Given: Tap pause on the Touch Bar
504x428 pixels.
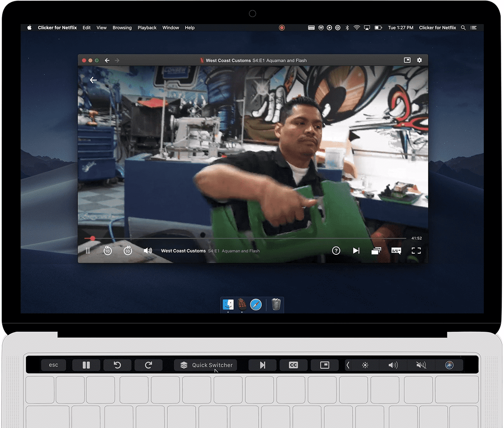Looking at the screenshot, I should (x=86, y=365).
